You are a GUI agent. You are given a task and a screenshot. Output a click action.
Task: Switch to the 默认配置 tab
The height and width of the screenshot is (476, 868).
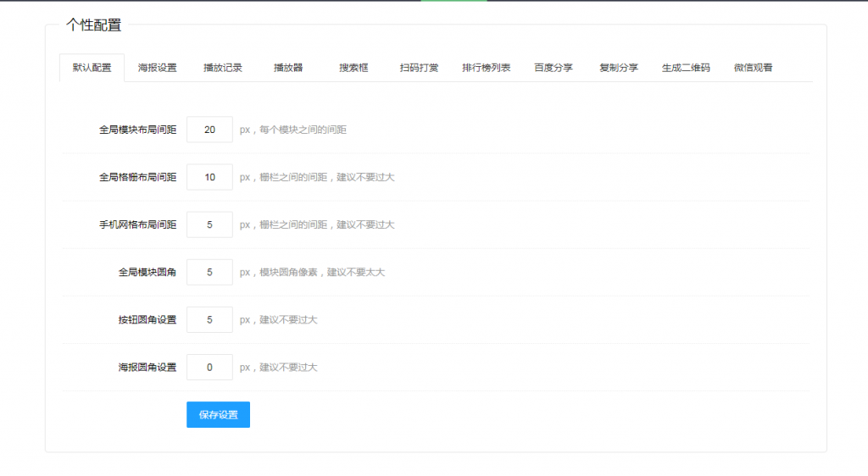(92, 68)
